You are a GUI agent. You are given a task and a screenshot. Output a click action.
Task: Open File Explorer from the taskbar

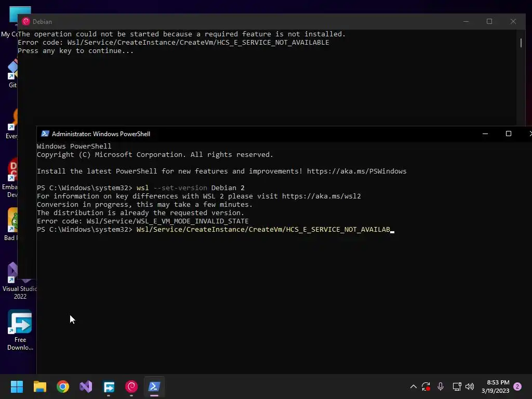[x=39, y=387]
